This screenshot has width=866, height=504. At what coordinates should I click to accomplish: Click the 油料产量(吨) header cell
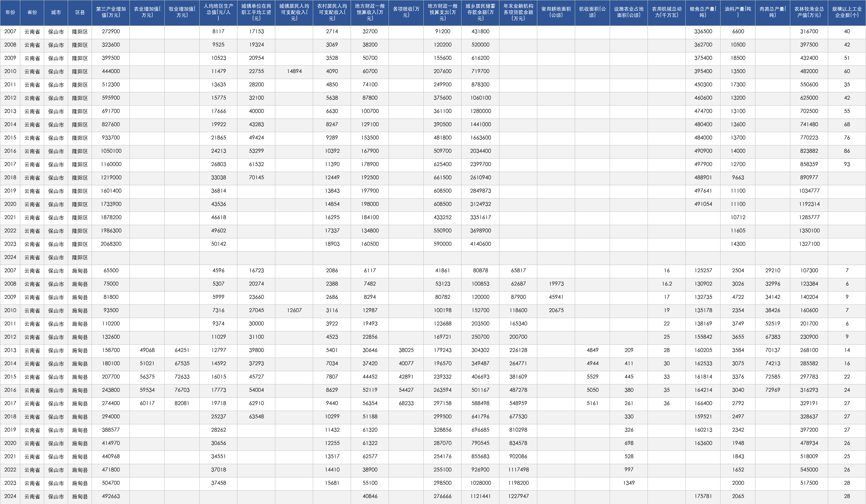tap(738, 13)
